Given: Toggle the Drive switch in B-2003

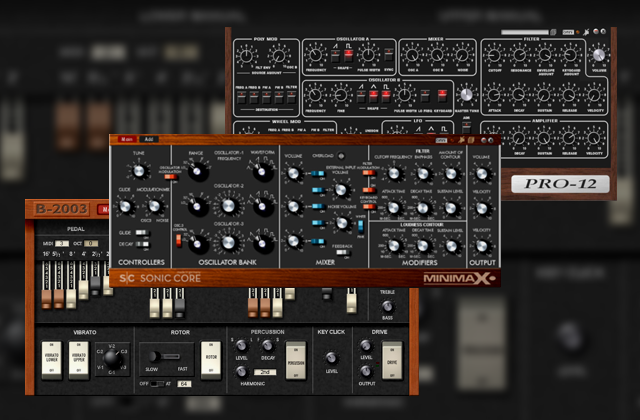Looking at the screenshot, I should [392, 360].
